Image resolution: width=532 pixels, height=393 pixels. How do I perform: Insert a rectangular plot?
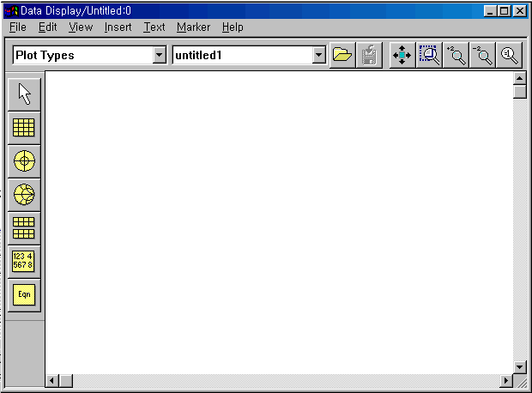(24, 128)
